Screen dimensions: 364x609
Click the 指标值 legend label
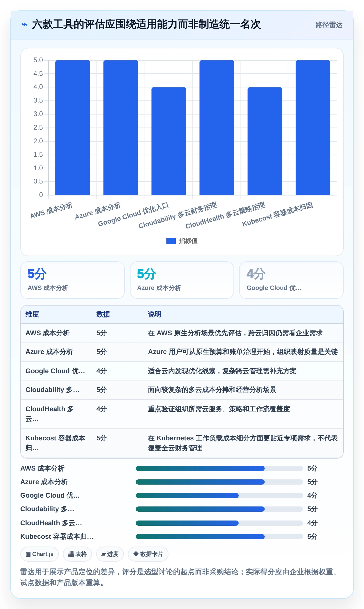(188, 241)
